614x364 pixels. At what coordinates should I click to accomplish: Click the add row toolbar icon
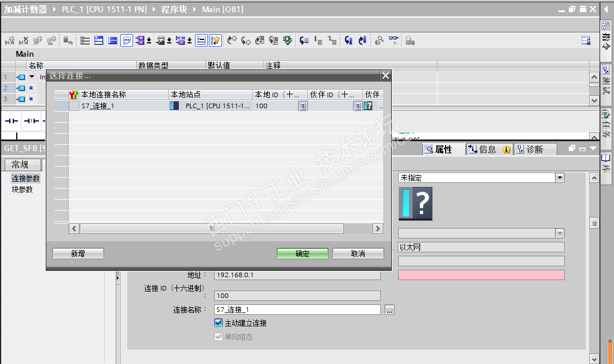tap(52, 41)
